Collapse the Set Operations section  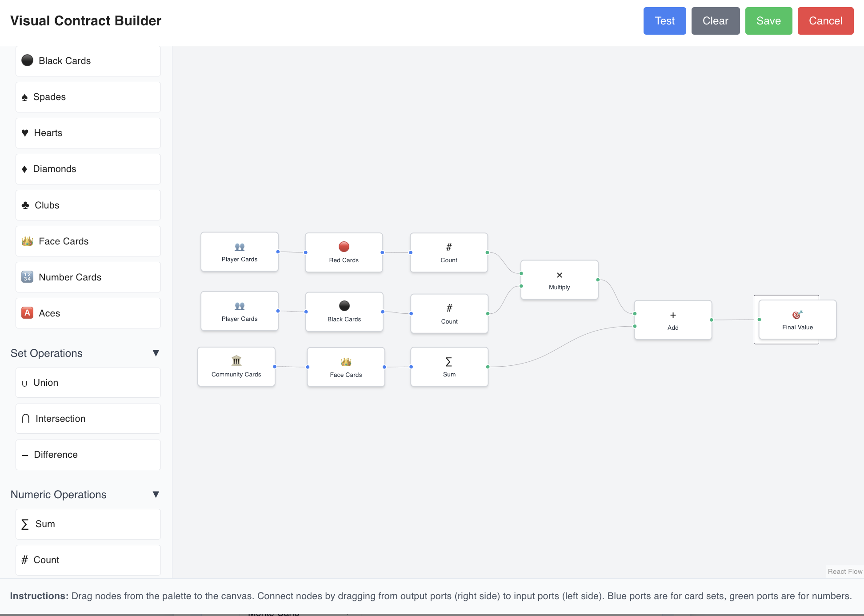coord(156,353)
